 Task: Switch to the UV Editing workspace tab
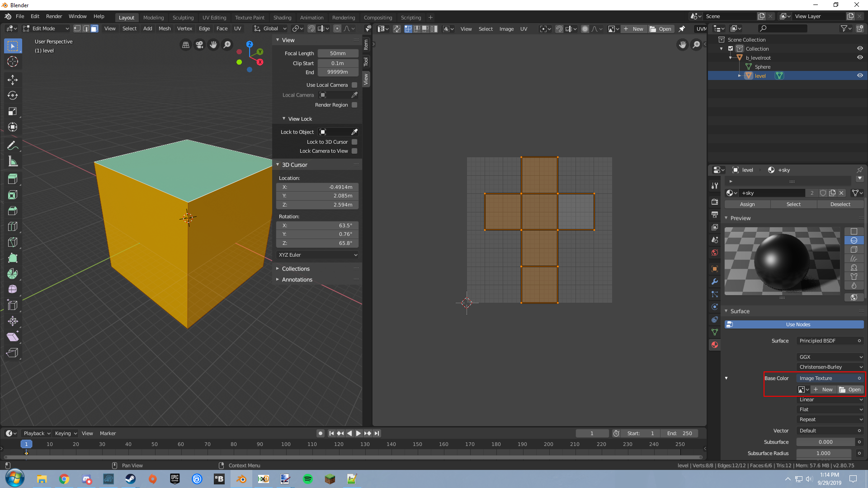pos(214,17)
